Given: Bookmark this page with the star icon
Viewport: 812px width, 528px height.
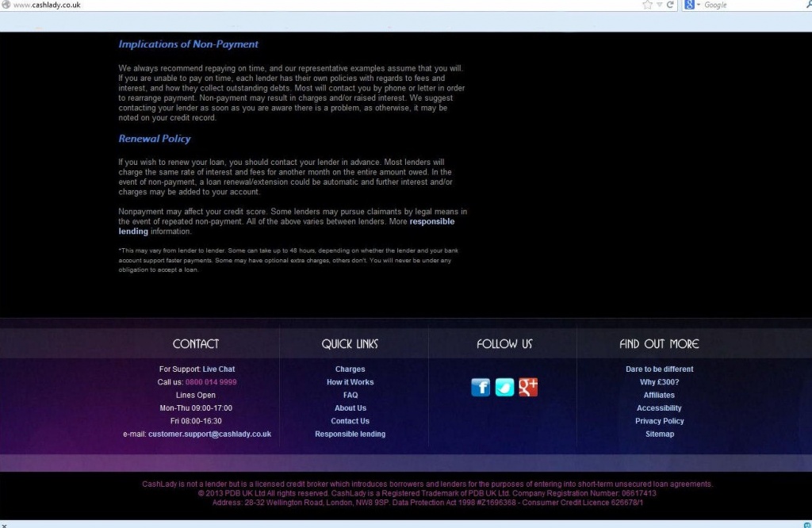Looking at the screenshot, I should tap(647, 5).
